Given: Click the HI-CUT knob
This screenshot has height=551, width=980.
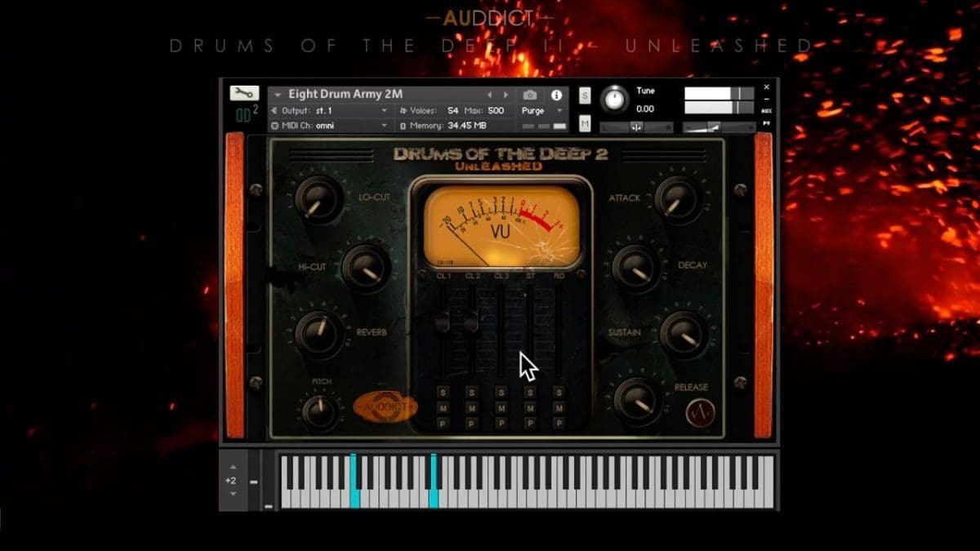Looking at the screenshot, I should (365, 266).
